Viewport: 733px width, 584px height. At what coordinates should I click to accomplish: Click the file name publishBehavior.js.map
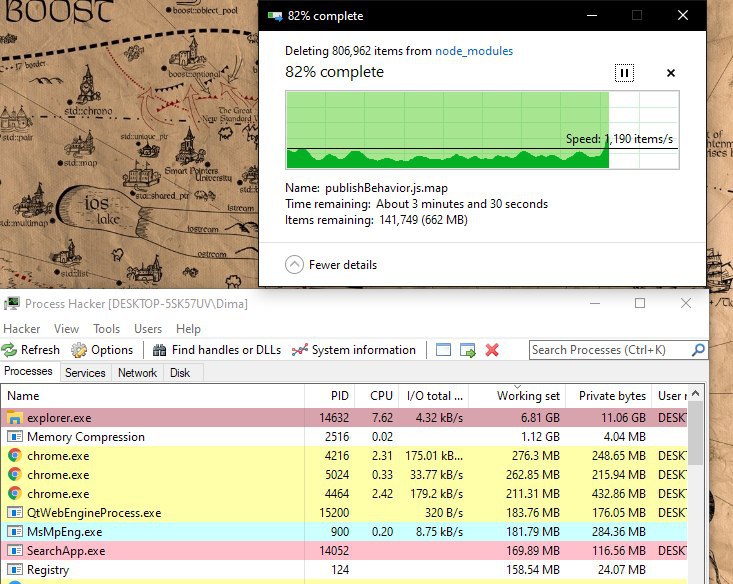point(386,188)
